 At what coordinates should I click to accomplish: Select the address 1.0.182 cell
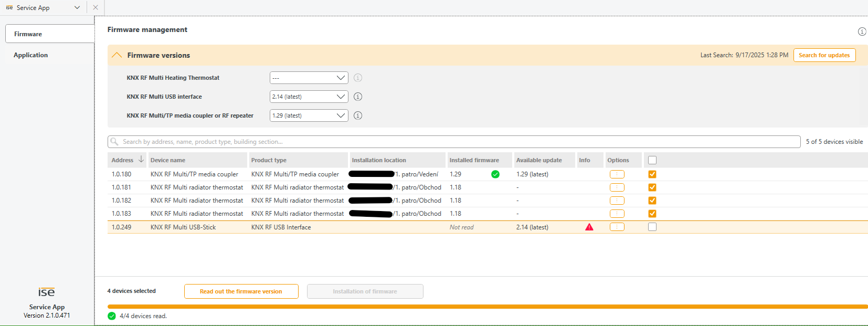pos(121,201)
